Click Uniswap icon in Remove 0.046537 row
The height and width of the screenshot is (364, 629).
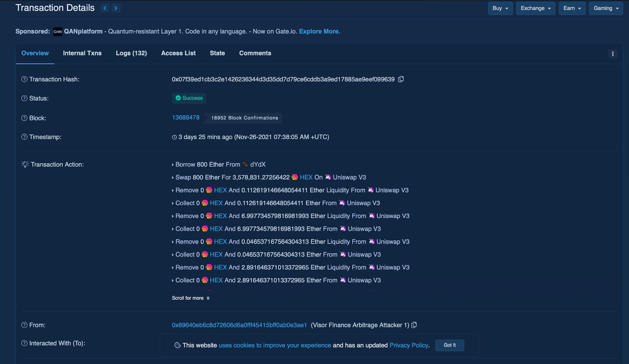coord(372,242)
